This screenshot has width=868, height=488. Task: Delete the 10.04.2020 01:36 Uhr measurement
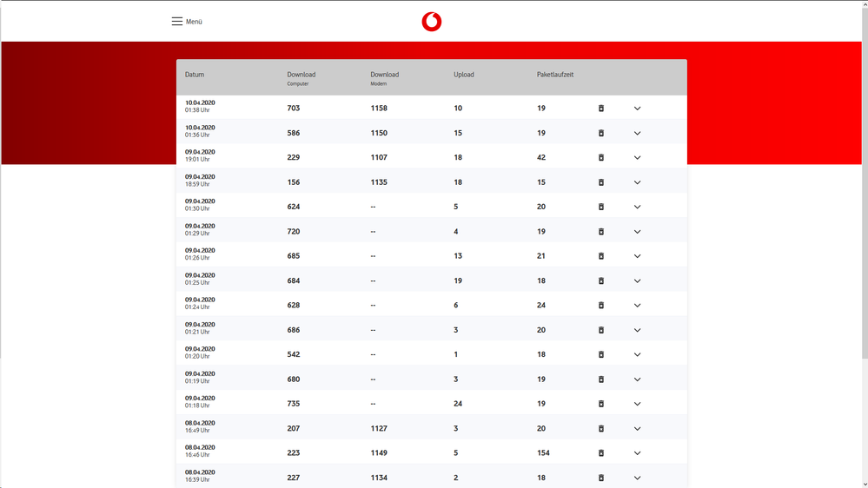click(601, 133)
